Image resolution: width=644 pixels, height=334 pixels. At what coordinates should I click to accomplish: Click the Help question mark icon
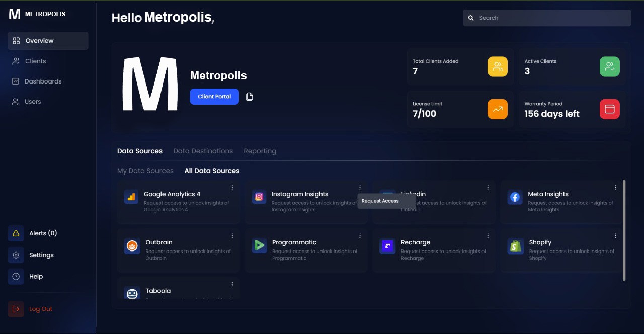[16, 276]
